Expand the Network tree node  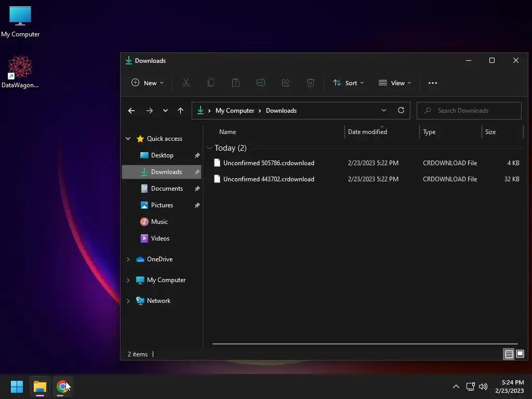click(128, 301)
